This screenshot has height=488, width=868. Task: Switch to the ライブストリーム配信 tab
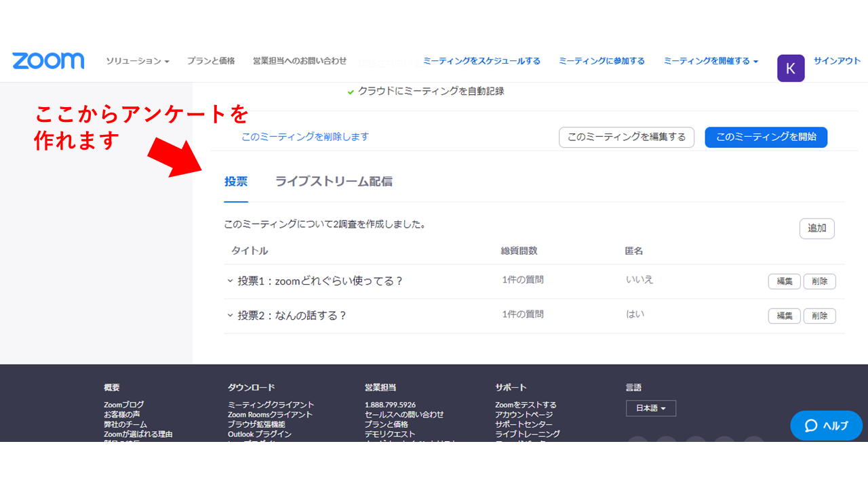tap(334, 182)
